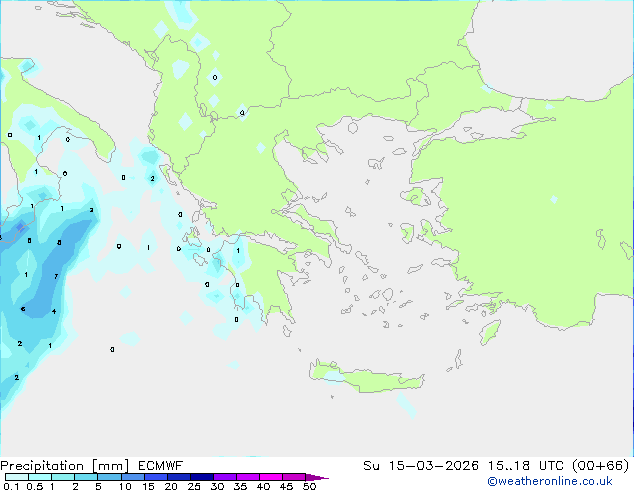Screen dimensions: 634x490
Task: Click the legend value label 25
Action: (194, 486)
